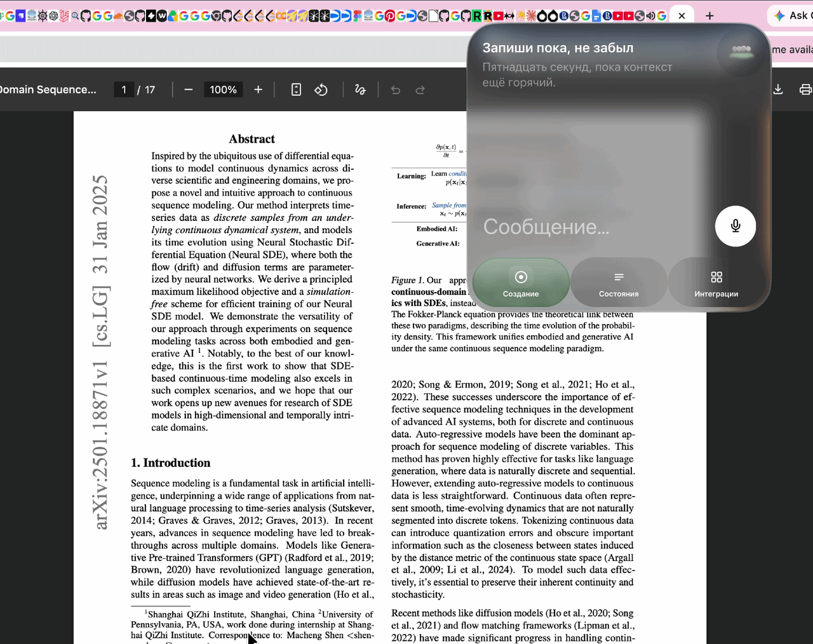This screenshot has height=644, width=813.
Task: Open the Создание tab
Action: point(521,283)
